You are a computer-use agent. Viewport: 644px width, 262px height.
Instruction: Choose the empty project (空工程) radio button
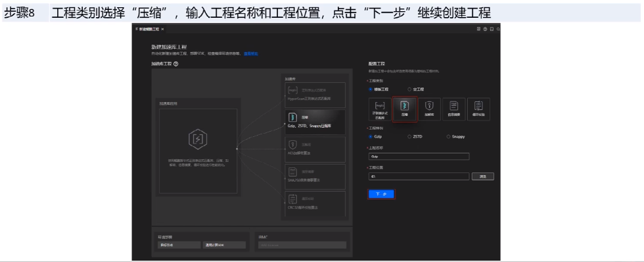409,89
